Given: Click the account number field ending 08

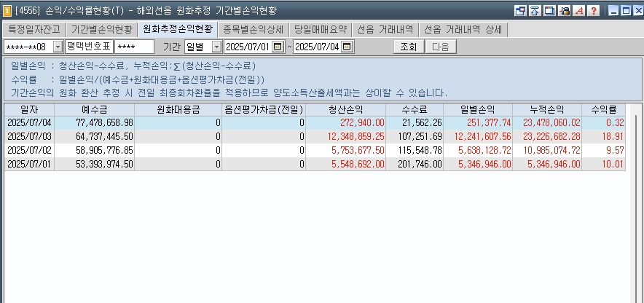Looking at the screenshot, I should pos(28,47).
